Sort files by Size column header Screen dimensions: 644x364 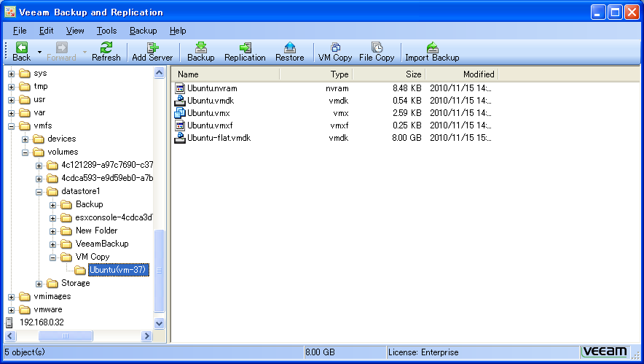389,74
